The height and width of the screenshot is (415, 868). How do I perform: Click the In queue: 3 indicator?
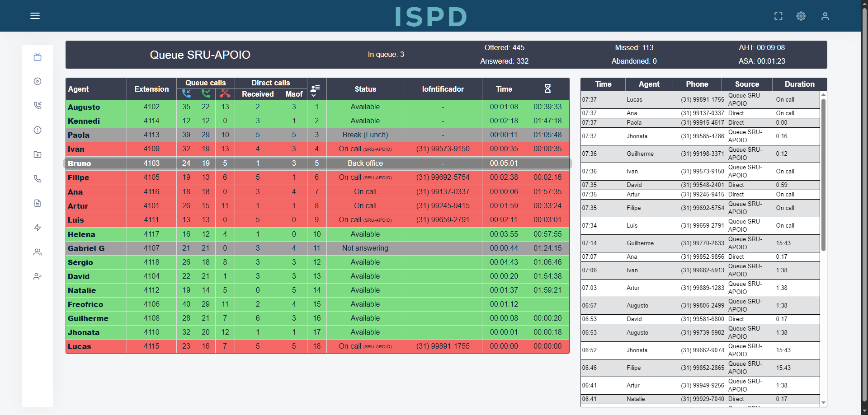pos(386,54)
